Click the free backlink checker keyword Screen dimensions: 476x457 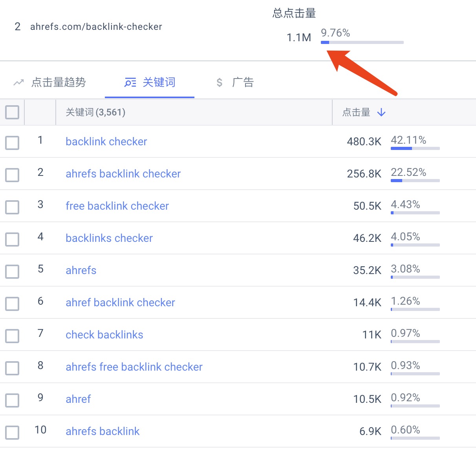click(117, 206)
